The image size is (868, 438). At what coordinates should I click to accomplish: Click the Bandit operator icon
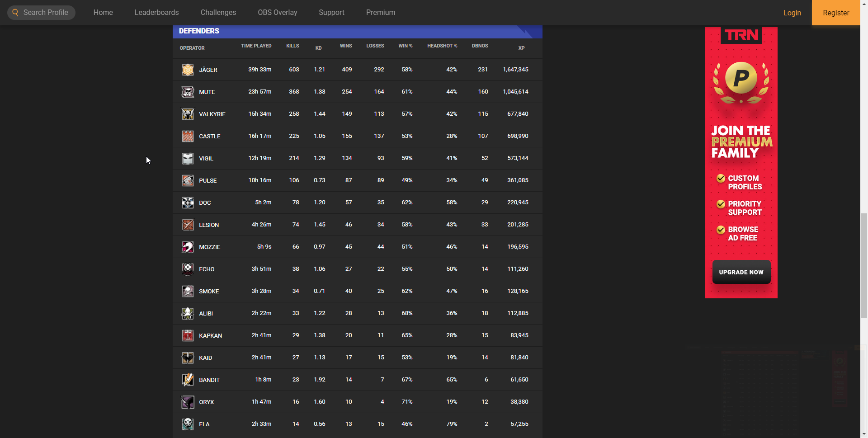[x=188, y=380]
